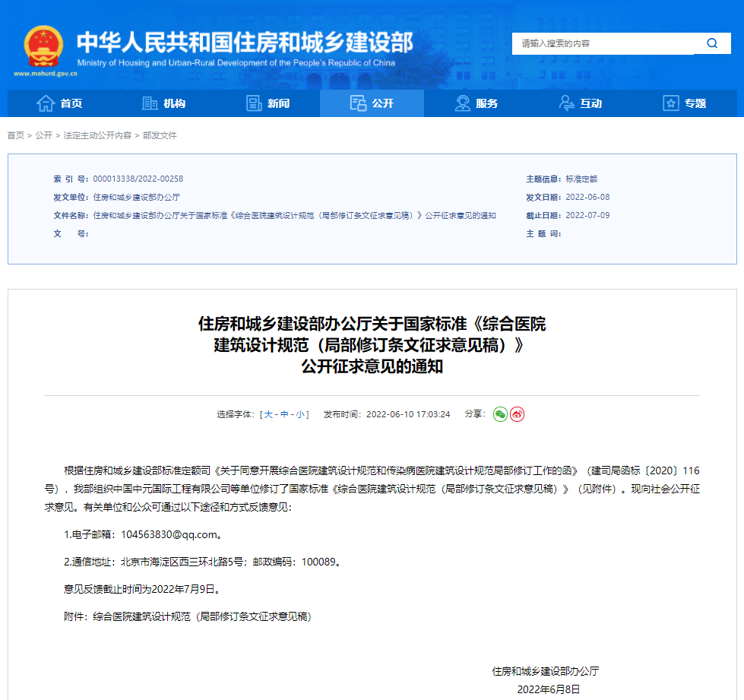Screen dimensions: 744x700
Task: Click the 互动 person exchange icon
Action: [x=566, y=103]
